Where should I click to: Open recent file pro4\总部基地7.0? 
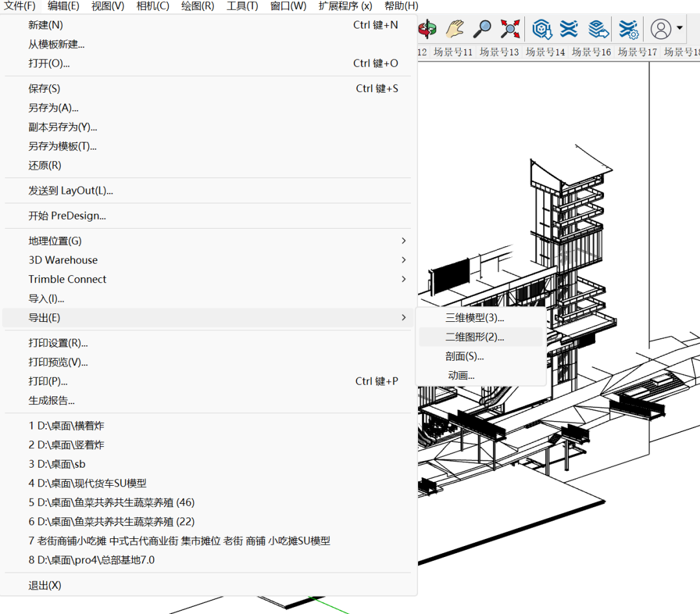point(207,560)
